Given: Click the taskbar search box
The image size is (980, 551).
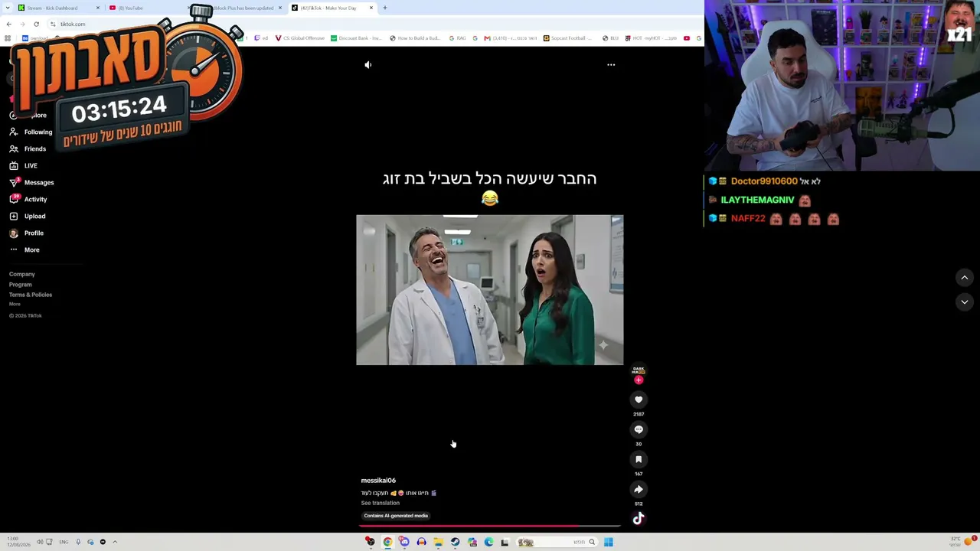Looking at the screenshot, I should 557,542.
